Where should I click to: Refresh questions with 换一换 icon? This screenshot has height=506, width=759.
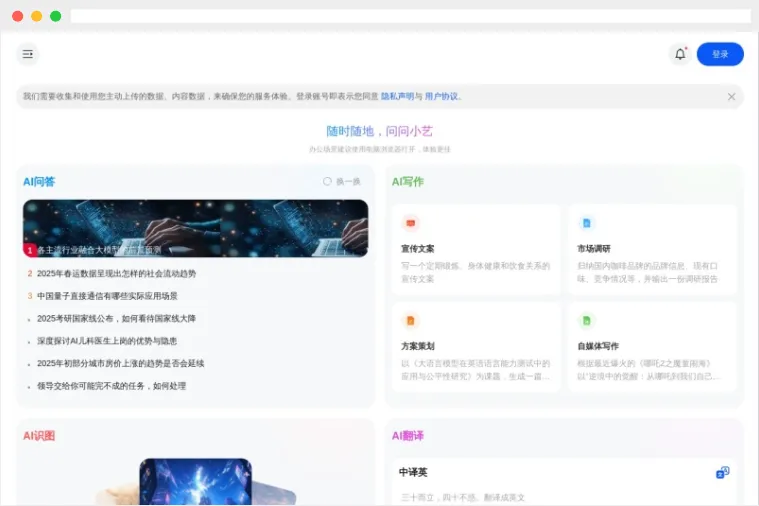pyautogui.click(x=328, y=182)
